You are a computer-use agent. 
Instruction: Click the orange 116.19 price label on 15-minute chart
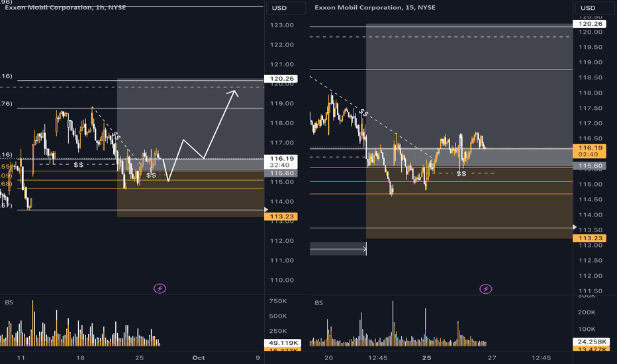pos(590,151)
